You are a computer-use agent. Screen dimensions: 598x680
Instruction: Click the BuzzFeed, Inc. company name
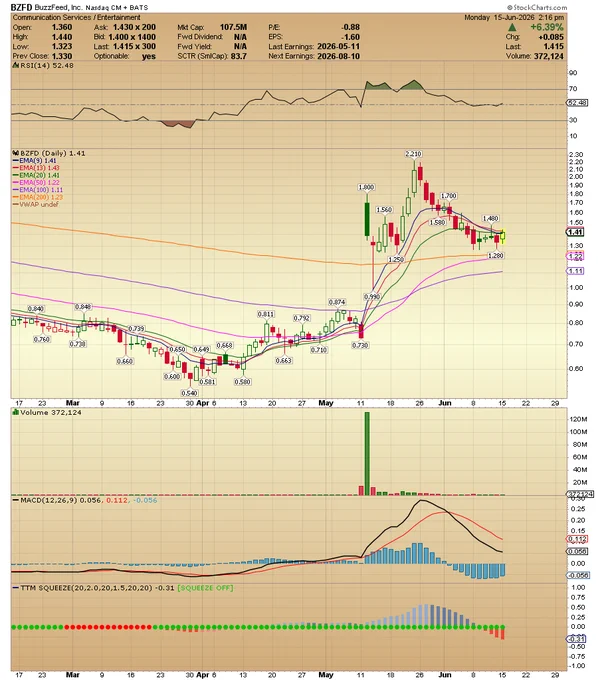pyautogui.click(x=58, y=7)
